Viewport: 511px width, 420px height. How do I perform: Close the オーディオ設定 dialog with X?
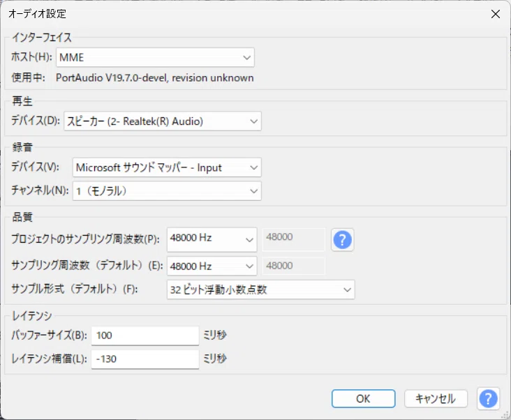(x=496, y=14)
